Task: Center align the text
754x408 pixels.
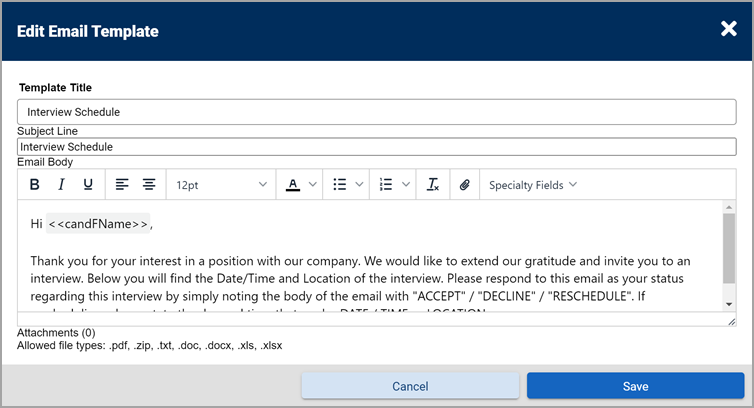Action: pos(149,185)
